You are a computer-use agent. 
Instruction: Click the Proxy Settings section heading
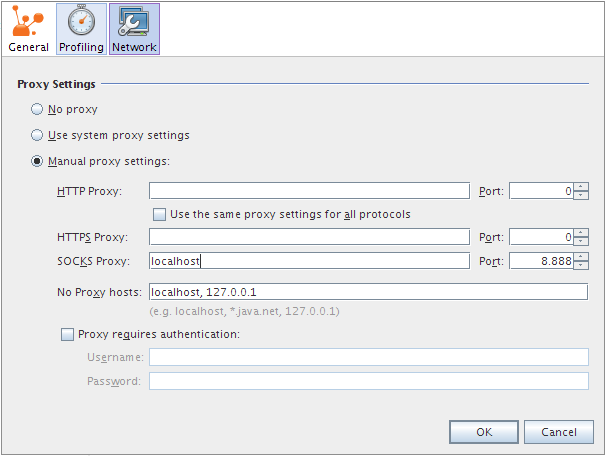(x=56, y=84)
